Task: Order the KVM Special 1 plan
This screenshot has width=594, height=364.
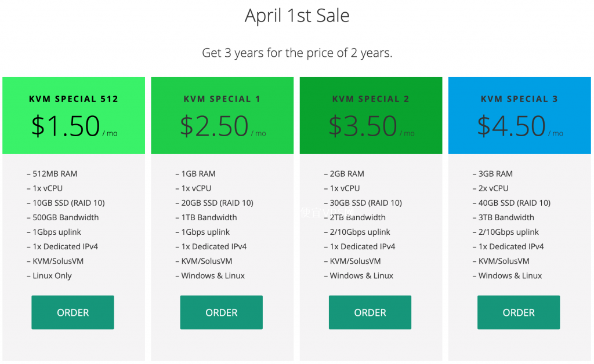Action: pyautogui.click(x=221, y=312)
